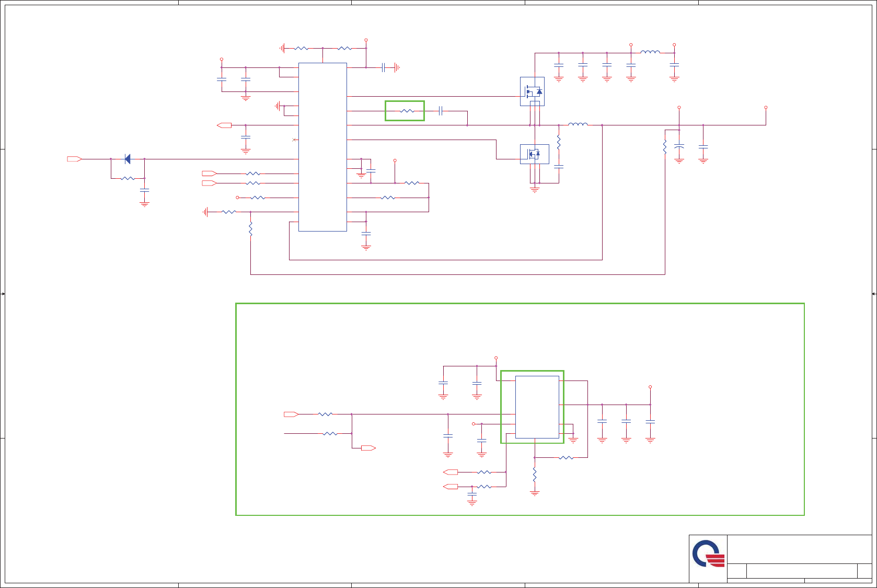Click the resistor wired in parallel with the diode
This screenshot has height=588, width=877.
click(x=128, y=178)
